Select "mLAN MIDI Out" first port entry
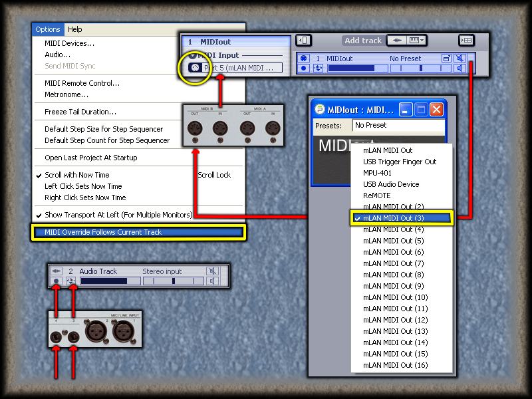 point(402,150)
